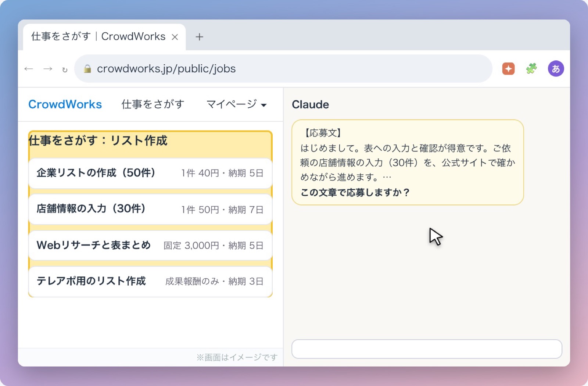Close the 仕事をさがす CrowdWorks tab
This screenshot has width=588, height=386.
[x=175, y=37]
